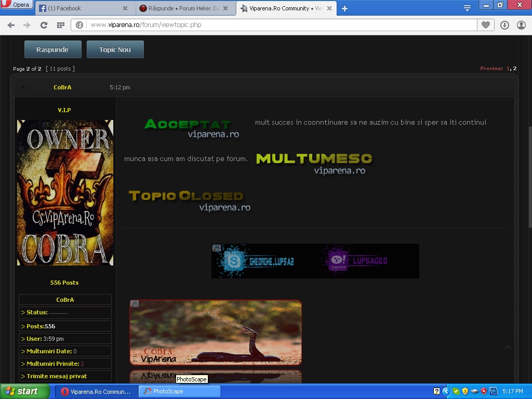
Task: Close the Forum Heker.Eu tab
Action: tap(225, 8)
